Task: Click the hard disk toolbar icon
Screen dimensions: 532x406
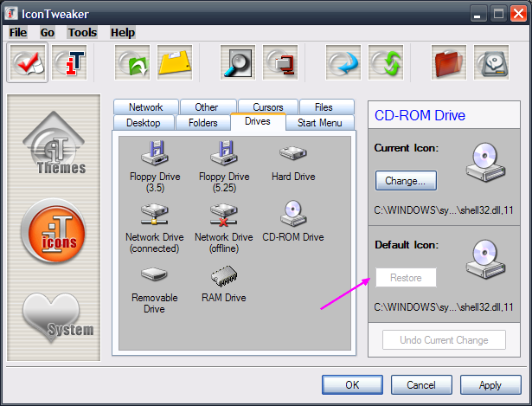Action: tap(491, 62)
